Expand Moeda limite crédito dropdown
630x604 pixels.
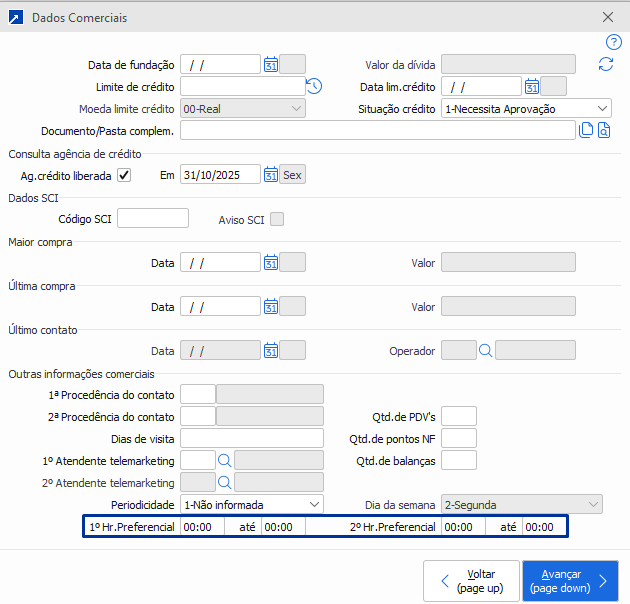(296, 108)
